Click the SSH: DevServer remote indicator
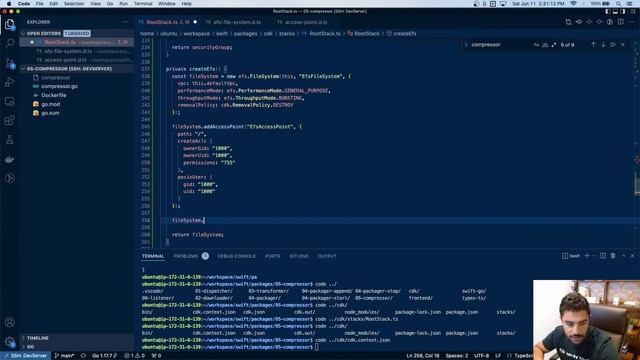The image size is (640, 360). coord(25,356)
